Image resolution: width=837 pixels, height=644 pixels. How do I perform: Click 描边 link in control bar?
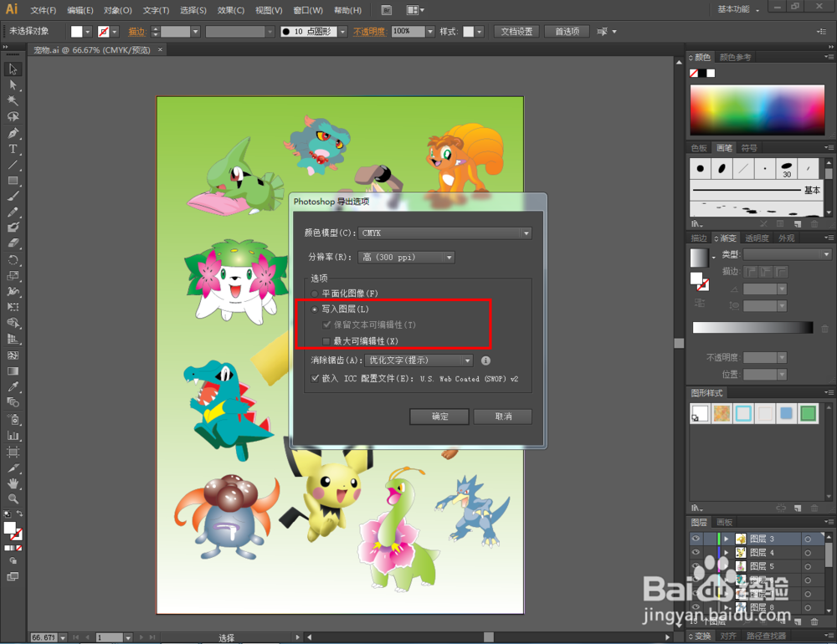pyautogui.click(x=136, y=32)
